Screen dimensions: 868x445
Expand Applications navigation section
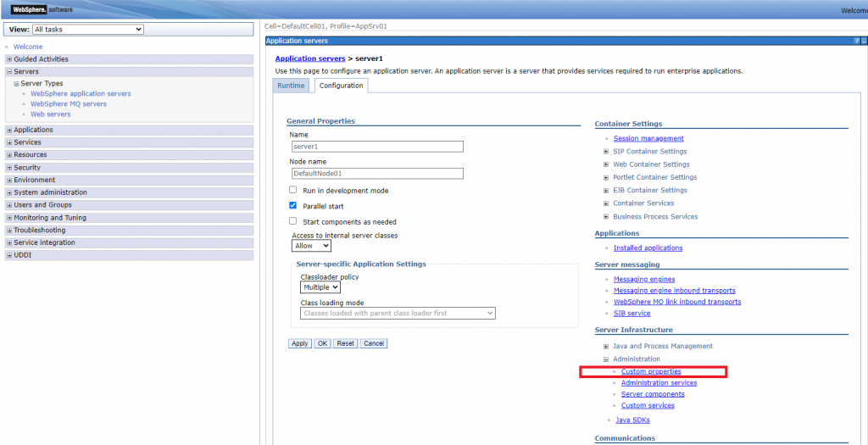pos(9,130)
